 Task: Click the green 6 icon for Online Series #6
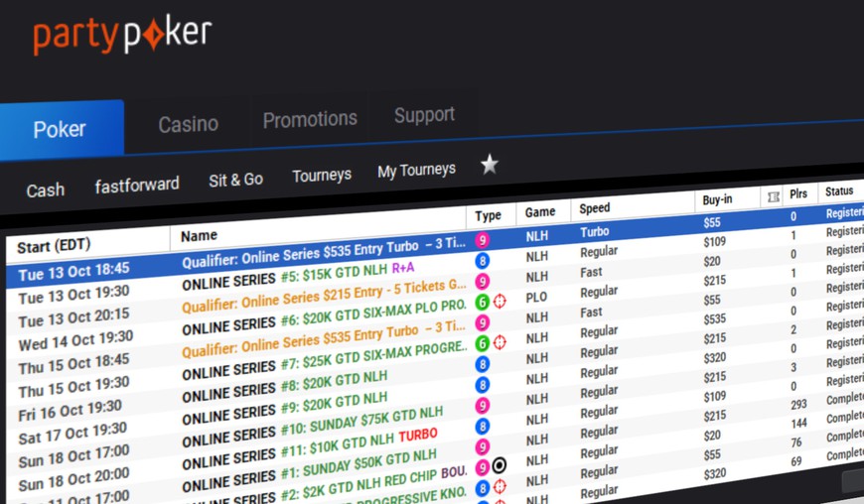point(482,302)
